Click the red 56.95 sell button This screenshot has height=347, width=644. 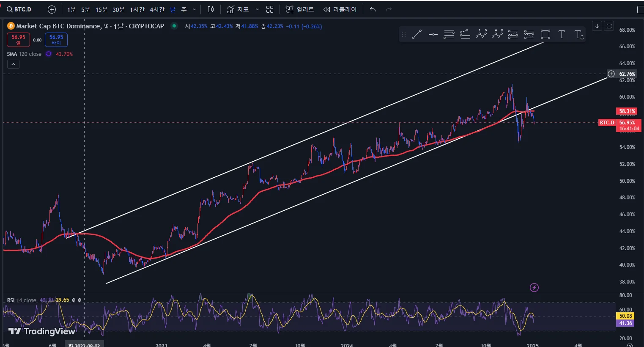[x=18, y=40]
